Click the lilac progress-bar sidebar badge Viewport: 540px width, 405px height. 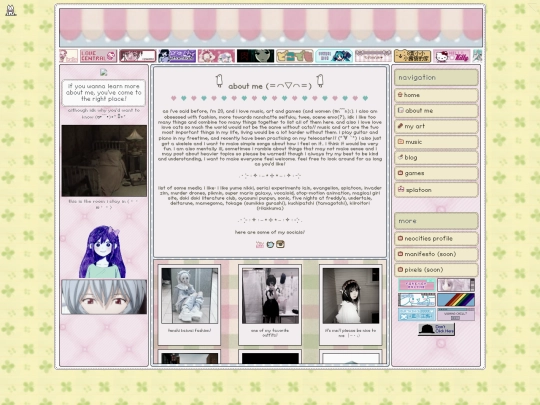point(456,314)
